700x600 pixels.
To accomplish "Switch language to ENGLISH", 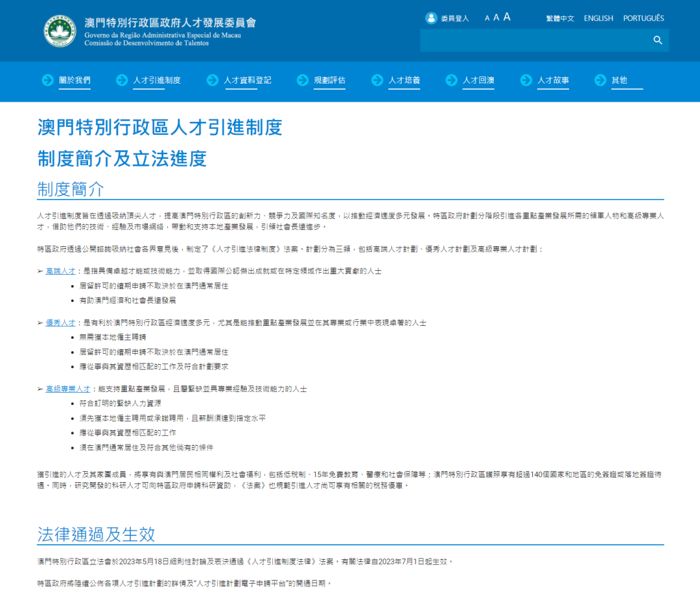I will (x=598, y=18).
